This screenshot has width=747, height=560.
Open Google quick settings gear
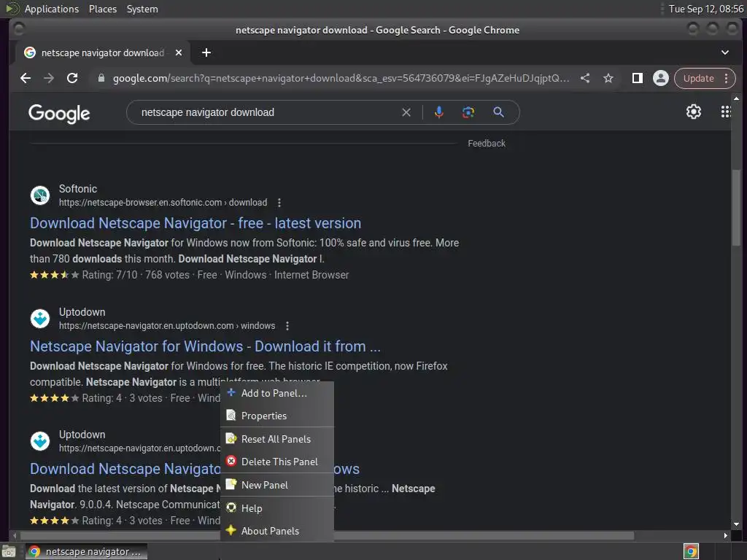pos(693,112)
